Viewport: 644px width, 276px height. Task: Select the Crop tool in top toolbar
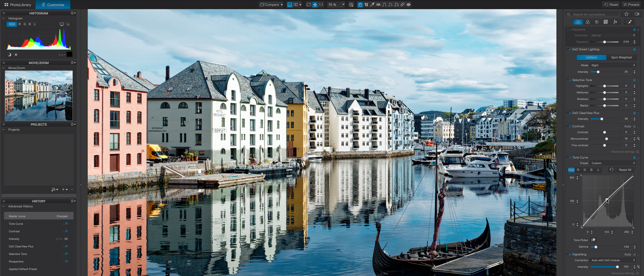coord(366,5)
